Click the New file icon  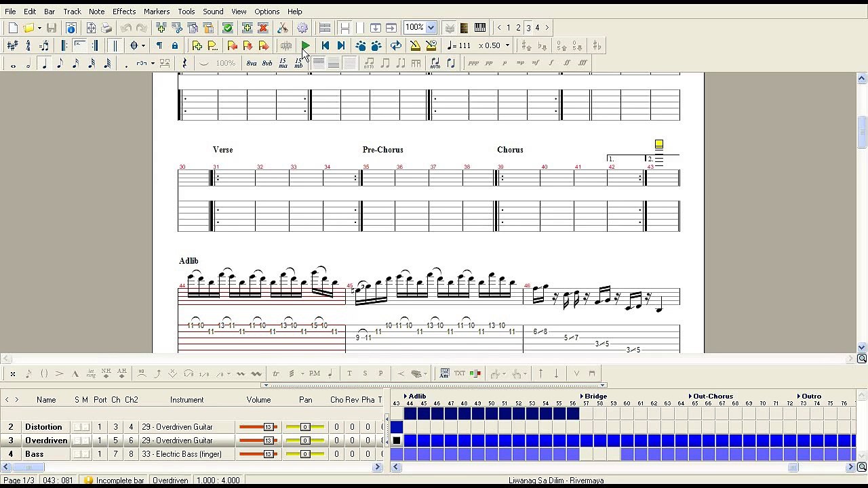(x=13, y=28)
